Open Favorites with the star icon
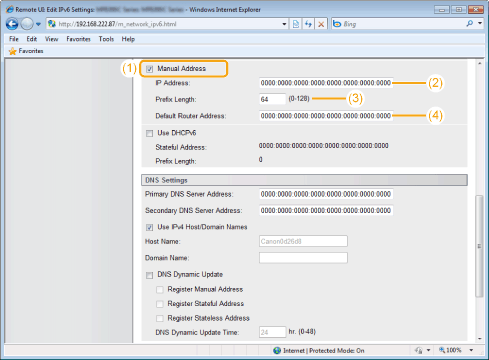Image resolution: width=489 pixels, height=360 pixels. 13,51
